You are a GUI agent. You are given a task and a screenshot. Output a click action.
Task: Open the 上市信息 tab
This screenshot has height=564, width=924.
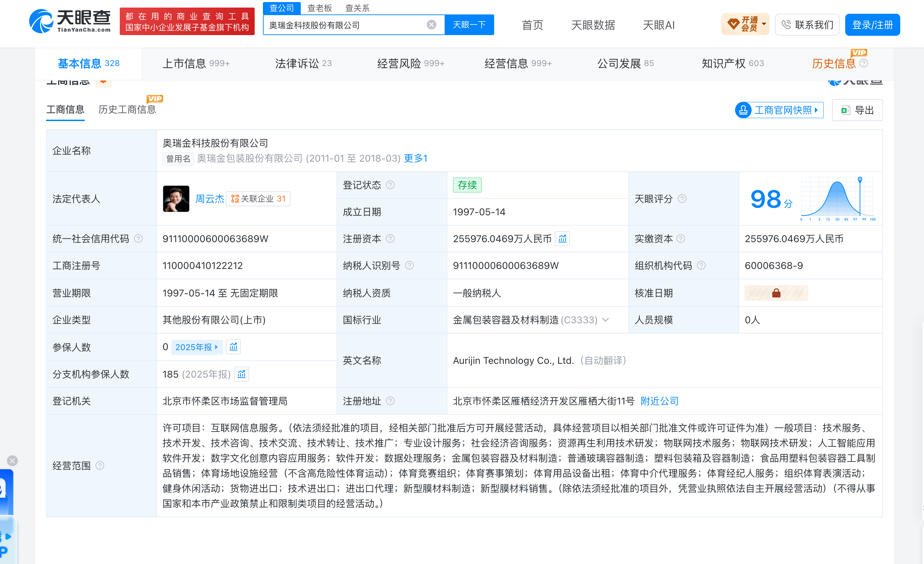(196, 63)
